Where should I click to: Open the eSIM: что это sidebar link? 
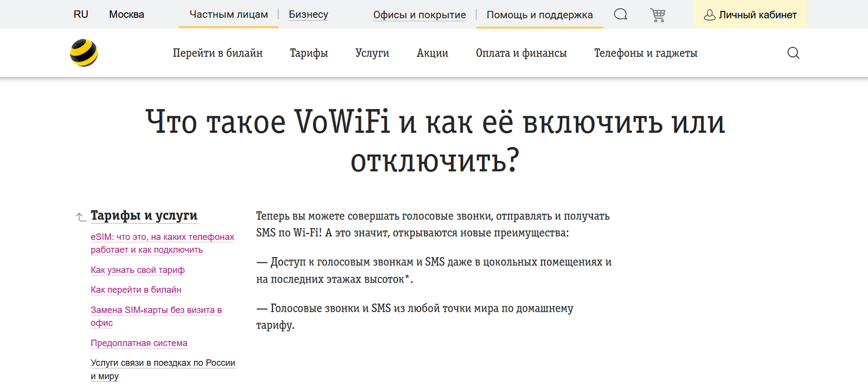pyautogui.click(x=163, y=243)
